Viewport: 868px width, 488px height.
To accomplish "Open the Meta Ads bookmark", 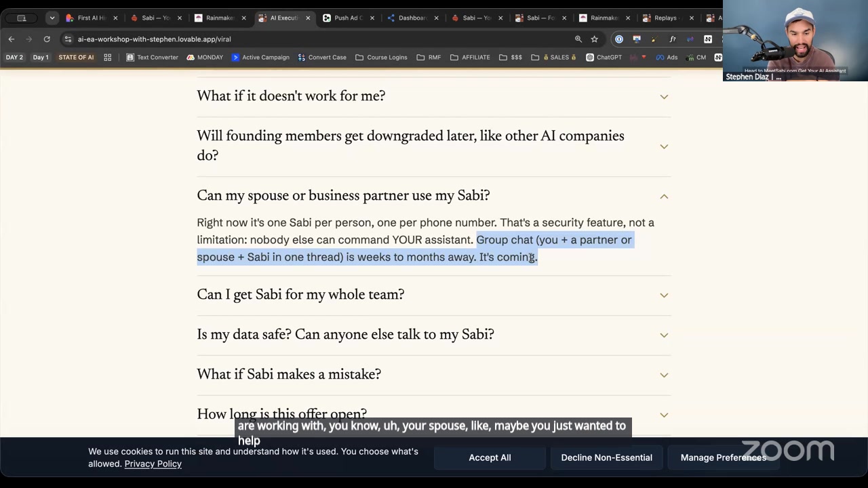I will 667,58.
